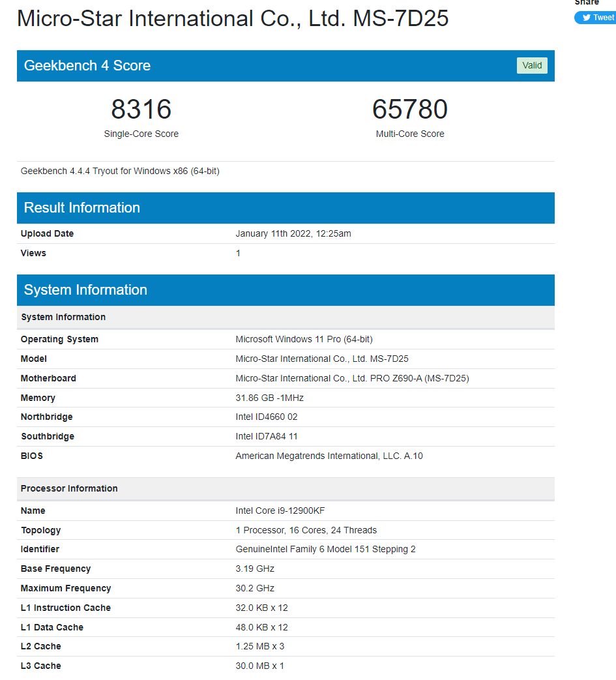Click the Operating System label
Image resolution: width=616 pixels, height=680 pixels.
coord(59,340)
